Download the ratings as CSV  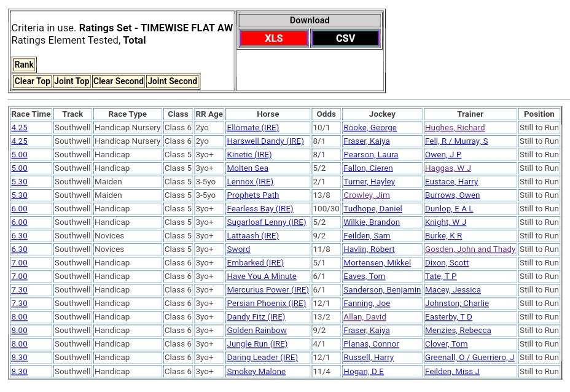coord(345,38)
